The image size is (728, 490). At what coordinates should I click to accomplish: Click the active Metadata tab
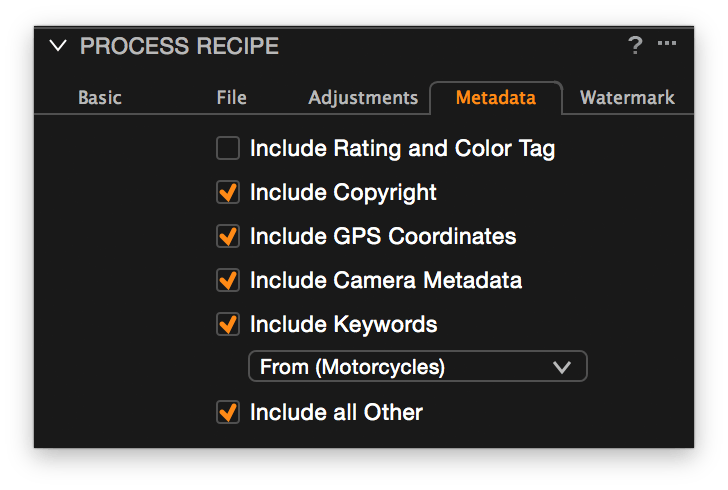pos(496,98)
